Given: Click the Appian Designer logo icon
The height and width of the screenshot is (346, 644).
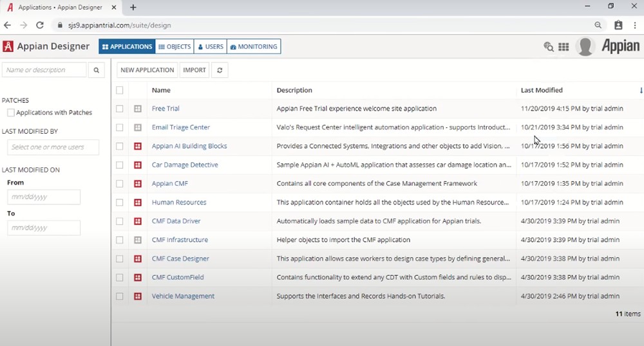Looking at the screenshot, I should pos(8,46).
